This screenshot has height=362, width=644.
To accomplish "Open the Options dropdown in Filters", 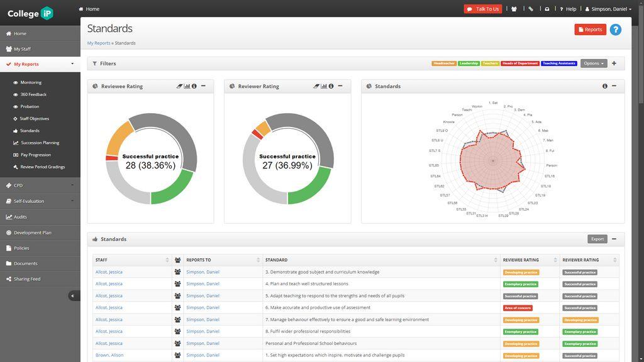I will pyautogui.click(x=594, y=63).
